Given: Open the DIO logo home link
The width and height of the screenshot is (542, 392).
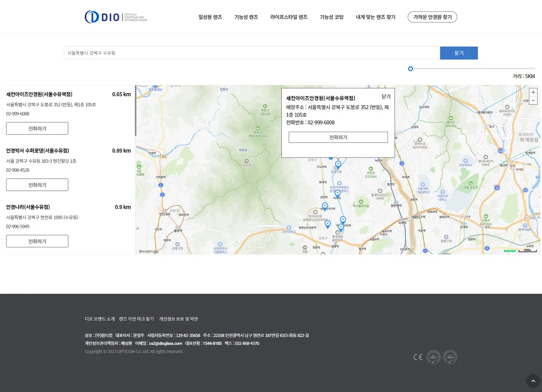Looking at the screenshot, I should (116, 17).
